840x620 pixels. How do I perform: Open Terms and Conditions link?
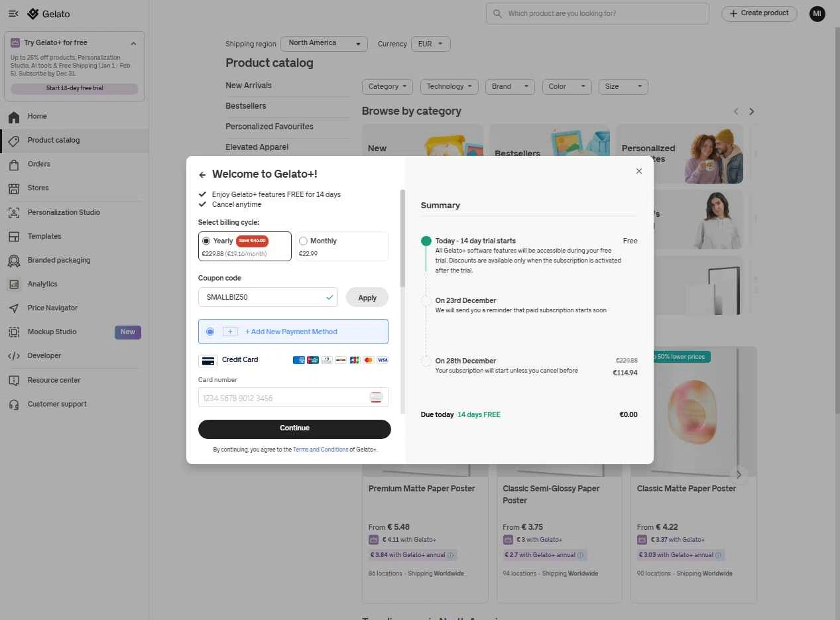pyautogui.click(x=320, y=450)
